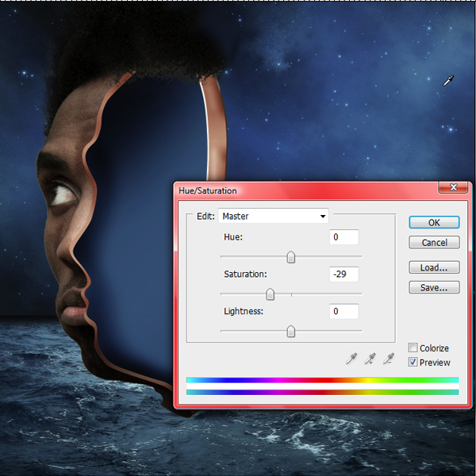Viewport: 476px width, 476px height.
Task: Uncheck the Preview checkbox
Action: tap(413, 362)
